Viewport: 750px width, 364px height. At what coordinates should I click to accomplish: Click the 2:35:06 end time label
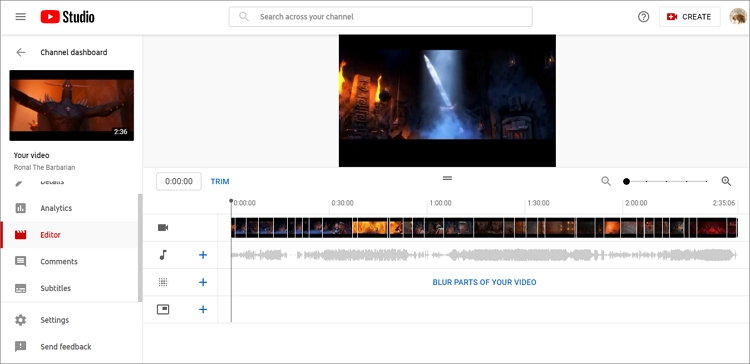tap(724, 203)
